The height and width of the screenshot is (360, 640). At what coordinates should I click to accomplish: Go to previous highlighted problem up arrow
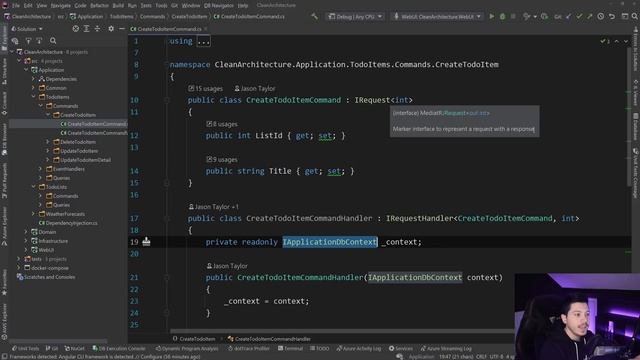617,41
